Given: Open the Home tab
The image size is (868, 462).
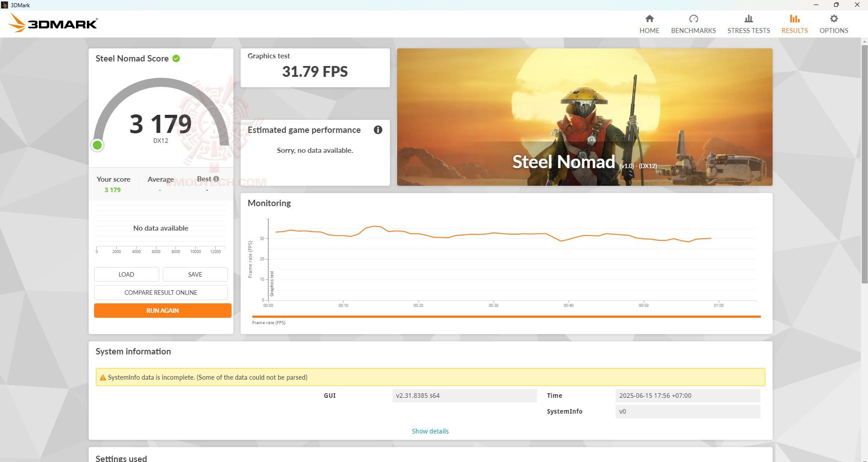Looking at the screenshot, I should (649, 24).
